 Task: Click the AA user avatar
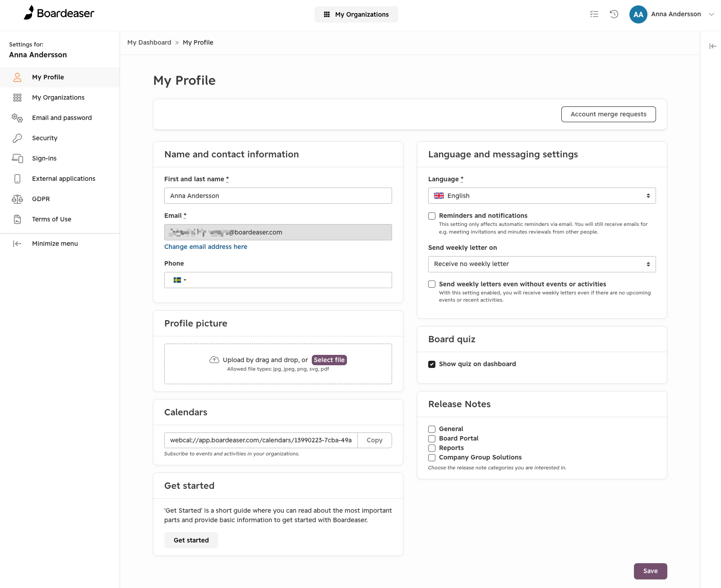tap(638, 14)
